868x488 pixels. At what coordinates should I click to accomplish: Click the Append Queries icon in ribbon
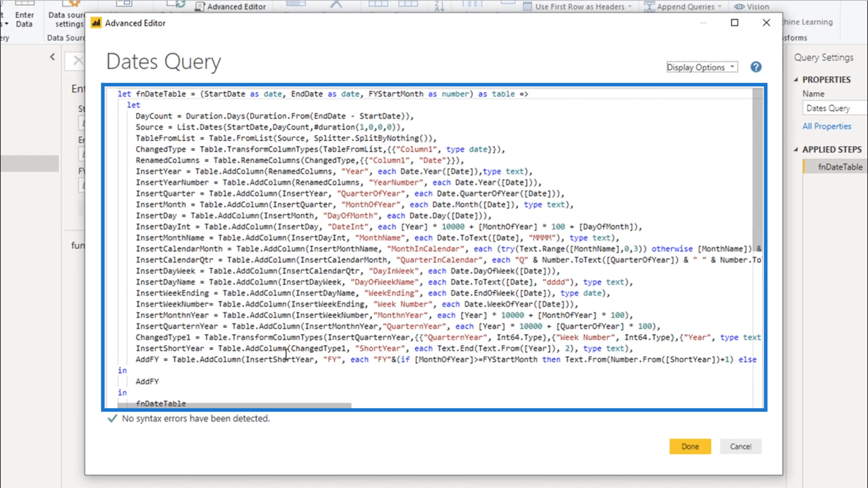tap(649, 7)
